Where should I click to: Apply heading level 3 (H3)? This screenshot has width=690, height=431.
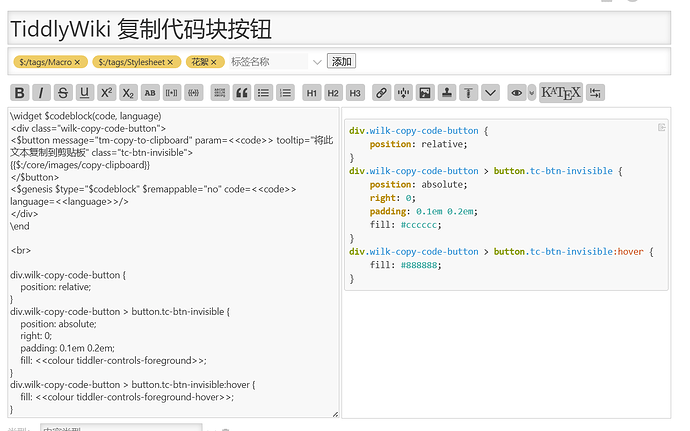point(355,93)
